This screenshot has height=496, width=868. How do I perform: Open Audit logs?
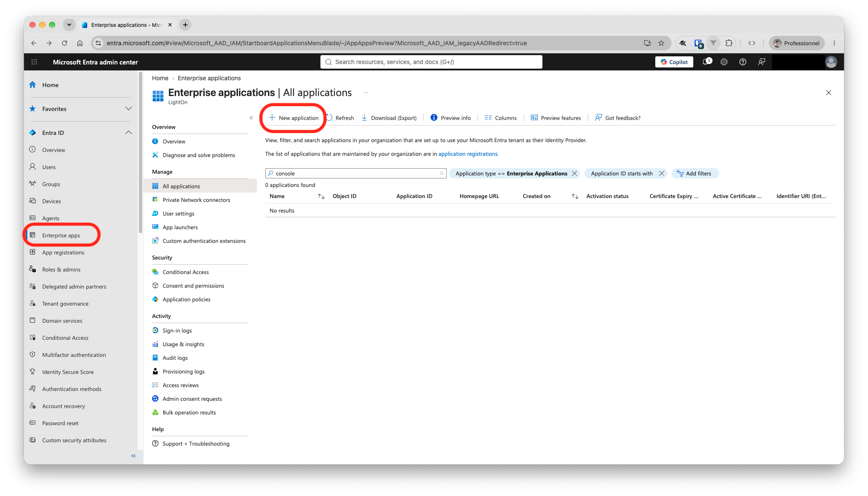175,358
